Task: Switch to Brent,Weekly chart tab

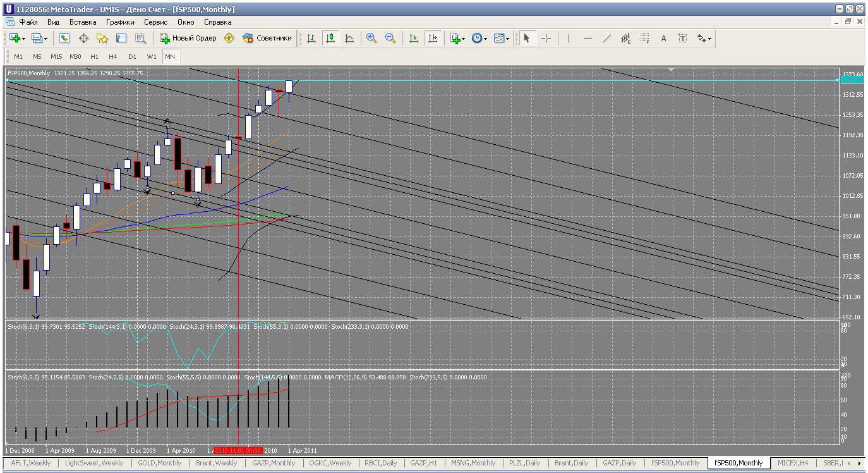Action: point(217,463)
